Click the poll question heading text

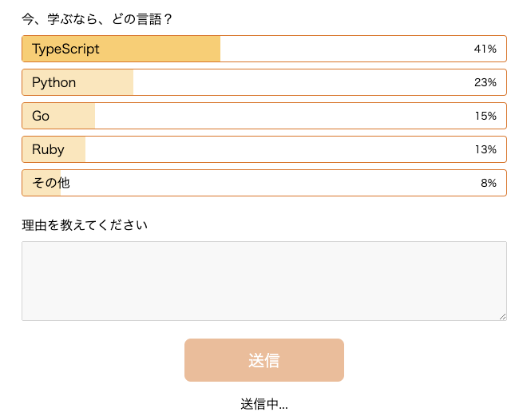97,19
